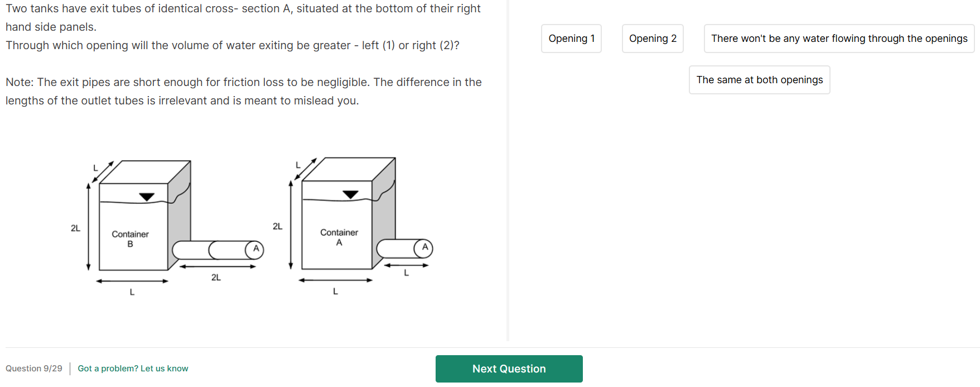Click the "Container B" label in the diagram
The width and height of the screenshot is (980, 387).
(130, 238)
